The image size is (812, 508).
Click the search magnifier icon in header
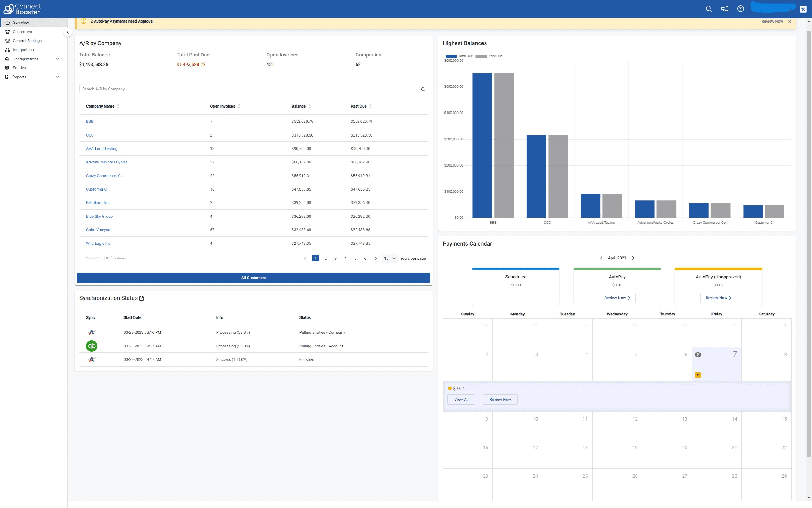pos(708,9)
